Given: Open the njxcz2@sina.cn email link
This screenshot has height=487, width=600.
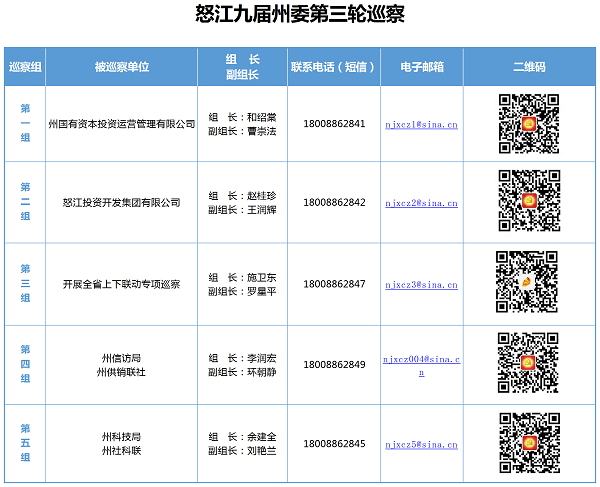Looking at the screenshot, I should click(421, 203).
